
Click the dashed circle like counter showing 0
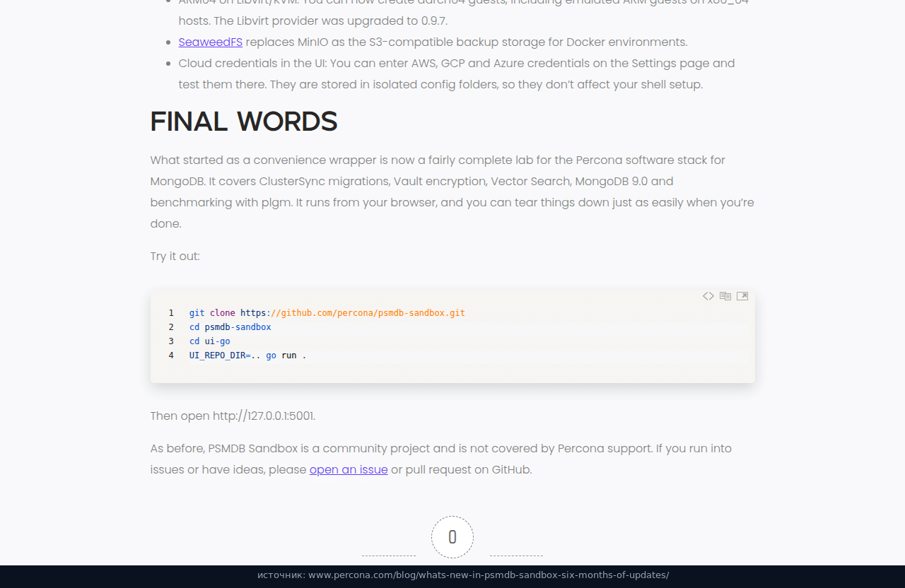(x=452, y=537)
